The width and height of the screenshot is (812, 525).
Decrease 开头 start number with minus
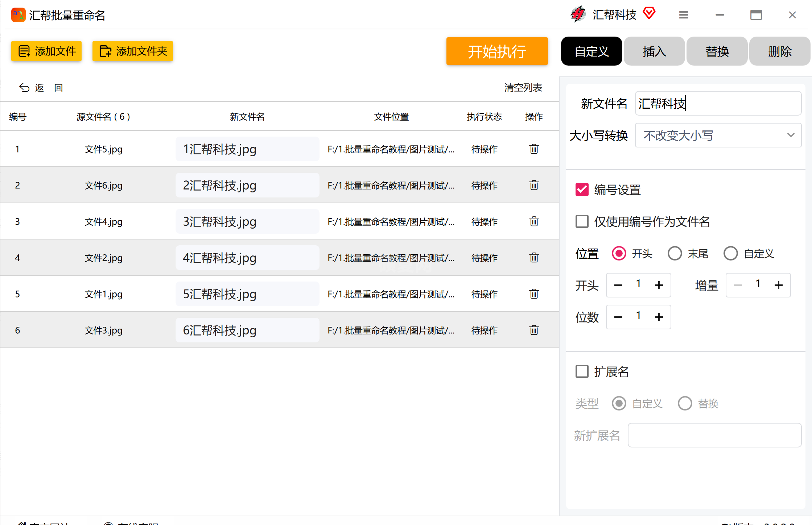coord(618,285)
